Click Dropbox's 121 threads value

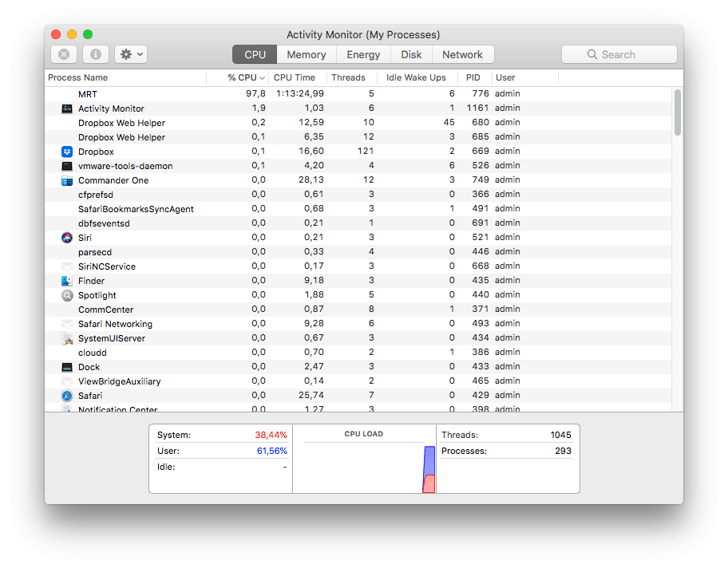point(366,152)
